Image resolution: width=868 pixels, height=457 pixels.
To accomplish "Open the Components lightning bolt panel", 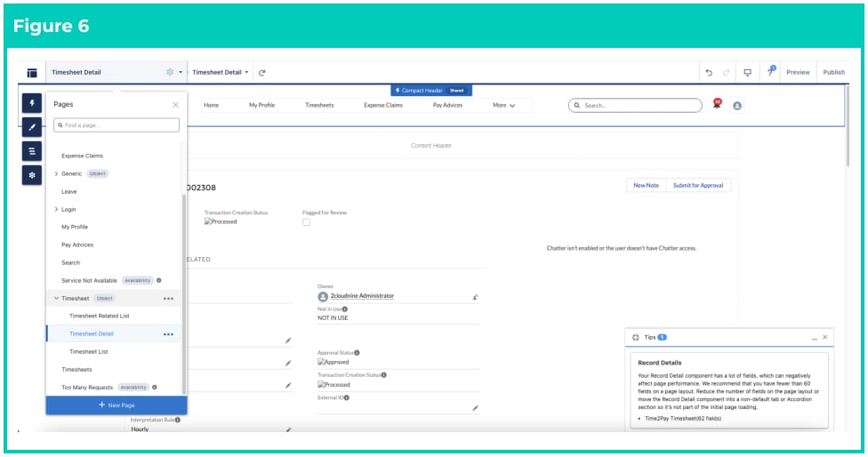I will click(32, 103).
